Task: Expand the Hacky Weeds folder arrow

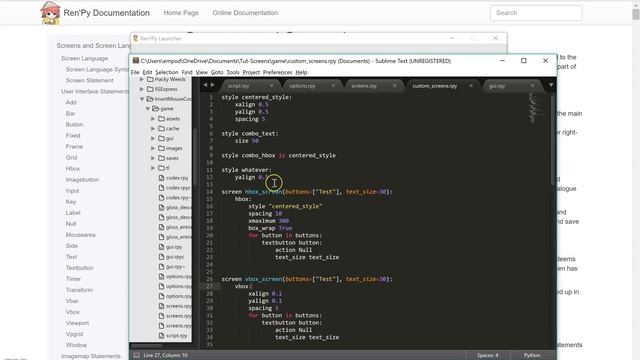Action: tap(142, 79)
